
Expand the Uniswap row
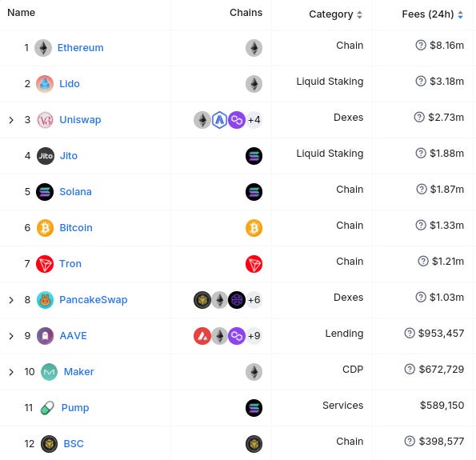click(x=11, y=120)
